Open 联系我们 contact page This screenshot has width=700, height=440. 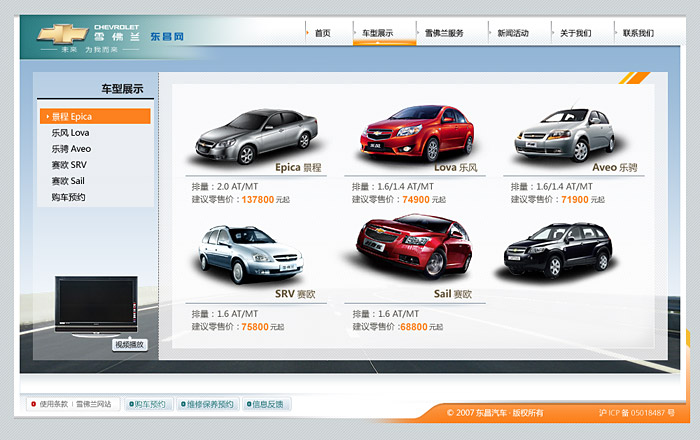(638, 33)
